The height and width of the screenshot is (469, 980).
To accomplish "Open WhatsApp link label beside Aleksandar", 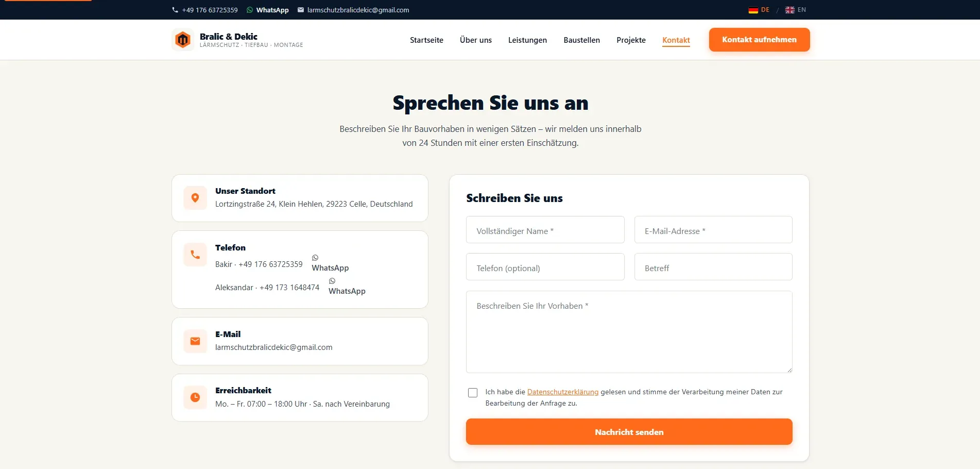I will click(347, 291).
